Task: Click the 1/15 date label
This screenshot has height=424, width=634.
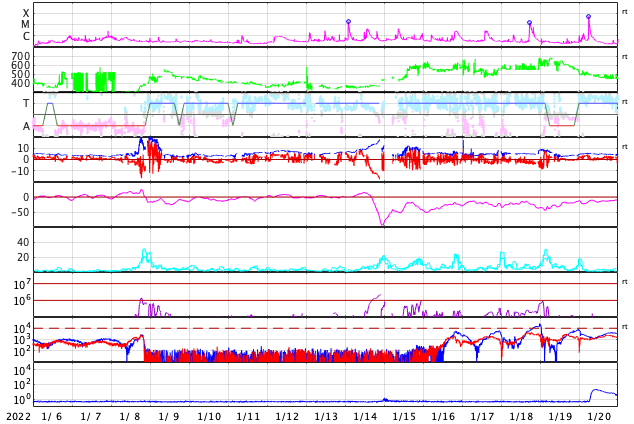Action: click(x=404, y=416)
